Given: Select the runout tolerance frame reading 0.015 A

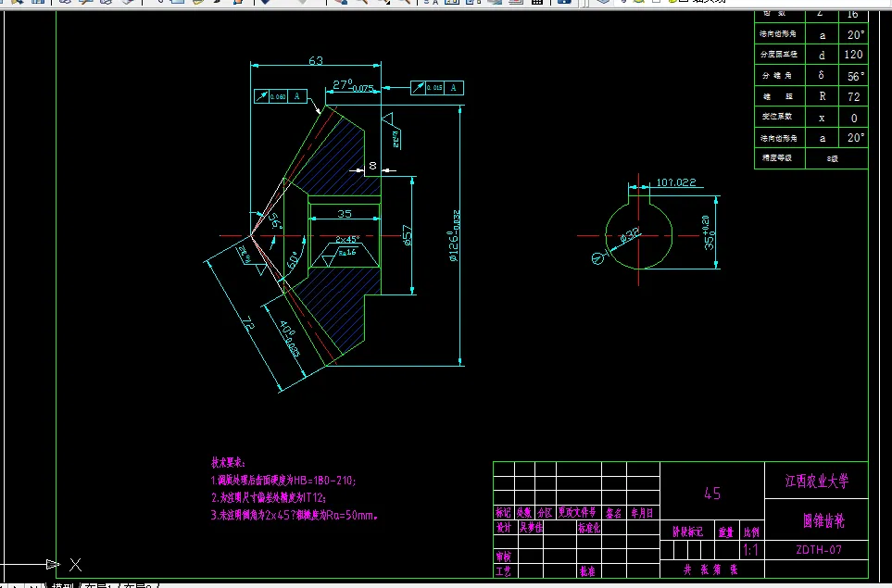Looking at the screenshot, I should 437,88.
